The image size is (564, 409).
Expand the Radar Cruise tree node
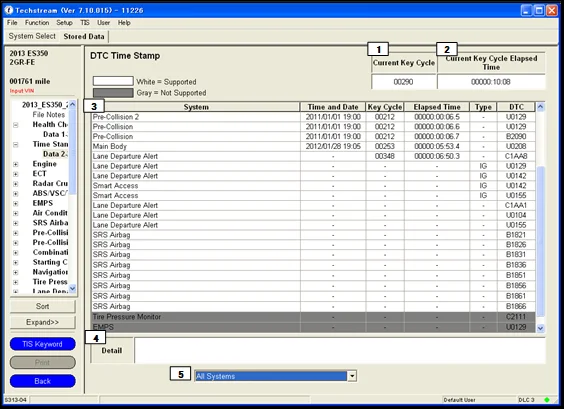click(x=15, y=184)
